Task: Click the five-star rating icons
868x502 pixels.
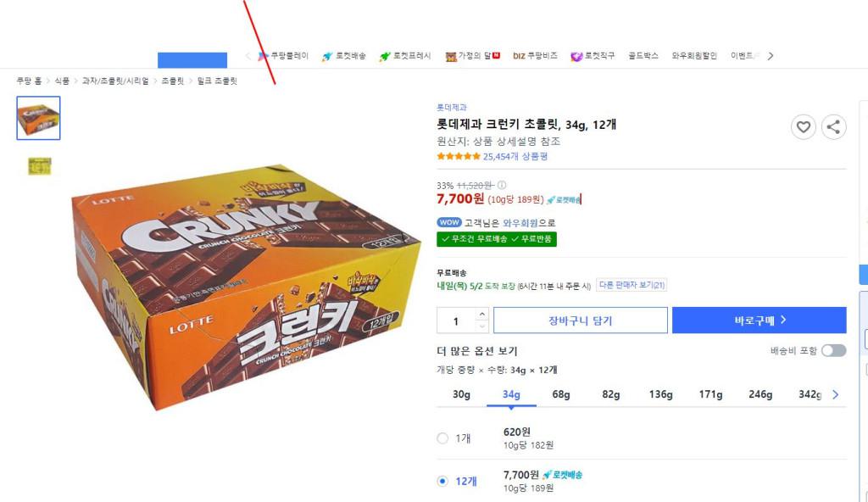Action: click(459, 156)
